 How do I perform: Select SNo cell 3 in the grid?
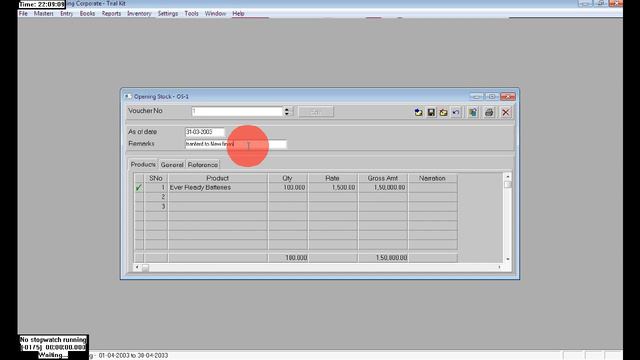click(x=156, y=207)
